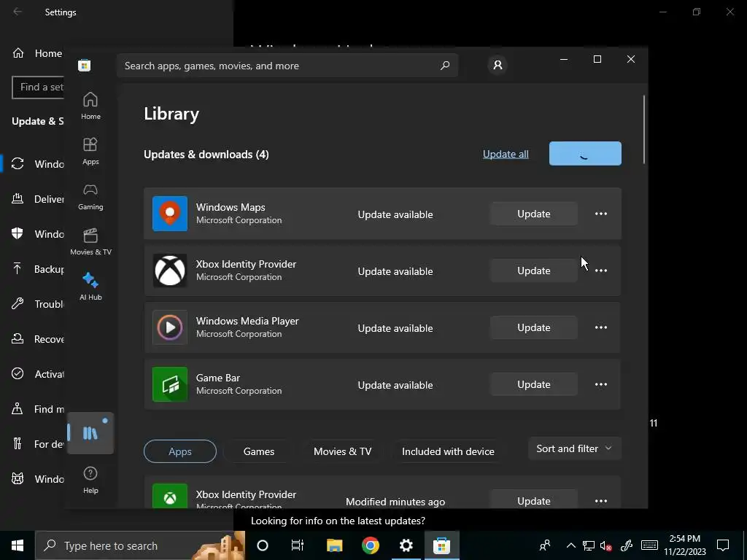Update Game Bar
The image size is (747, 560).
coord(533,384)
